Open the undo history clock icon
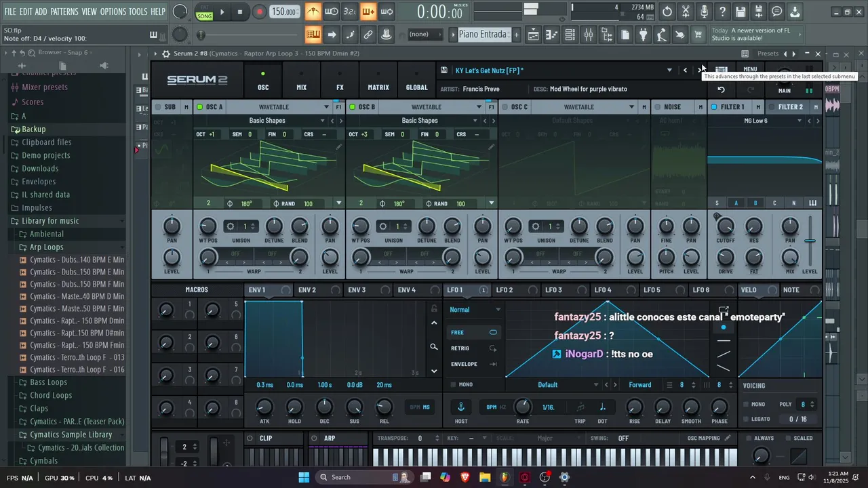 coord(667,12)
